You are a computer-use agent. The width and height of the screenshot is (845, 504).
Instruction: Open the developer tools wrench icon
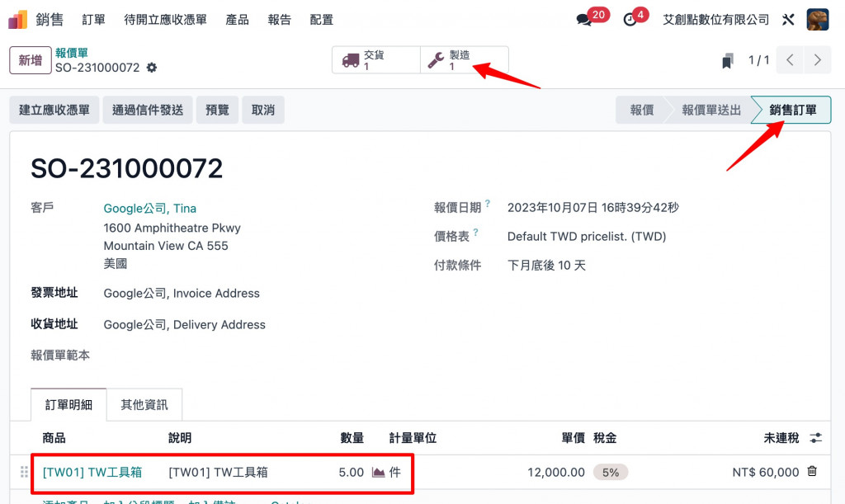(788, 20)
